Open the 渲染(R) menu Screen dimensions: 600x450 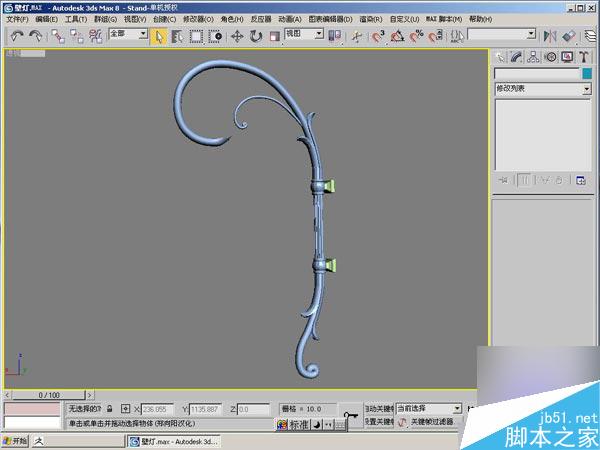point(371,19)
